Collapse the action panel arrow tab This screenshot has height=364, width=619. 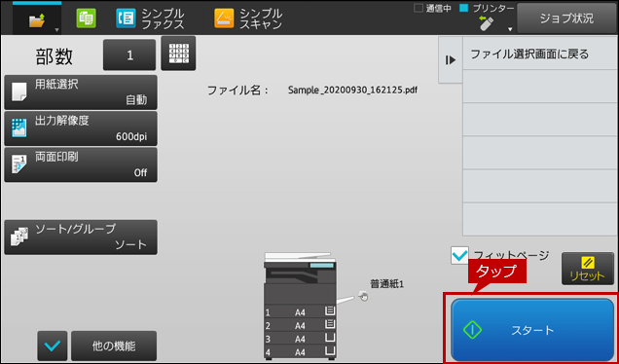[451, 60]
